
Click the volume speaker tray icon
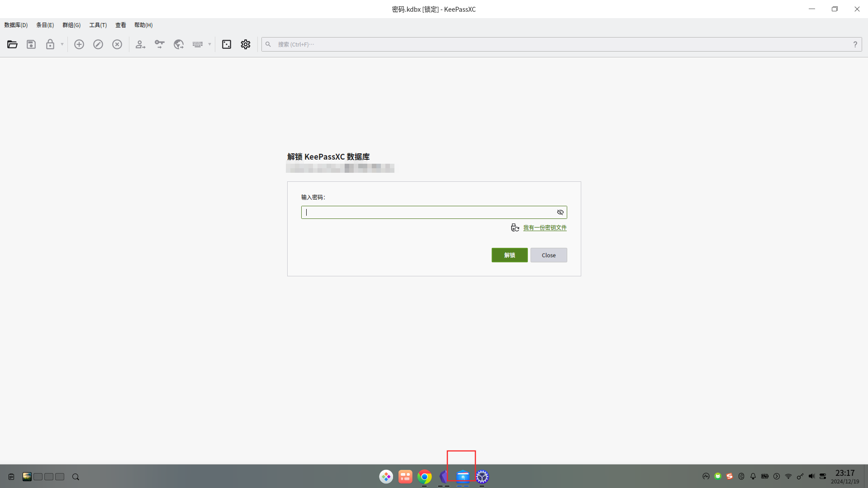click(811, 476)
